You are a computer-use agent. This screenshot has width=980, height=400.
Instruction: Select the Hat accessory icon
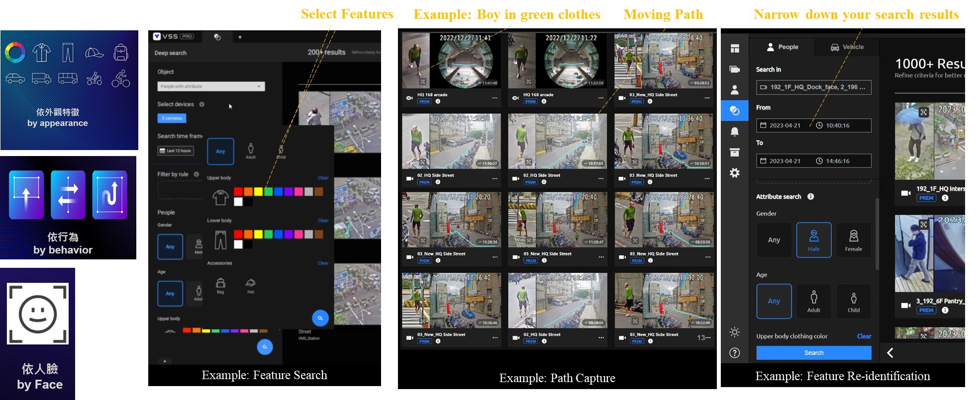click(x=251, y=284)
